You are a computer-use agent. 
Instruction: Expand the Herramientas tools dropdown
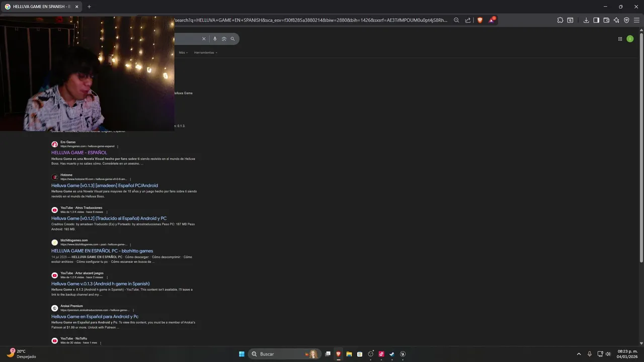click(205, 52)
